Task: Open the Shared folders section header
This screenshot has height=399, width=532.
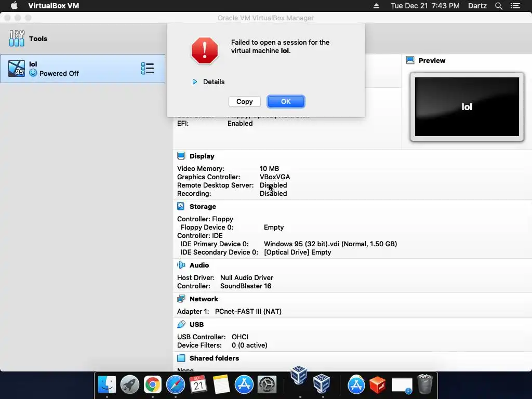Action: click(214, 358)
